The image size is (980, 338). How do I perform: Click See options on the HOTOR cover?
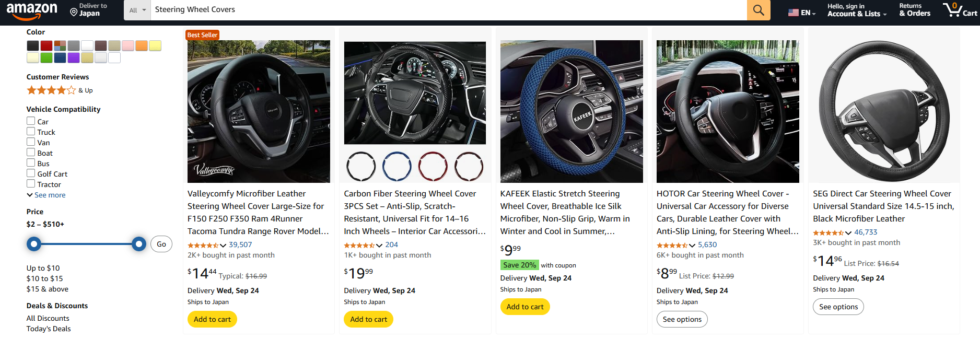[x=682, y=319]
